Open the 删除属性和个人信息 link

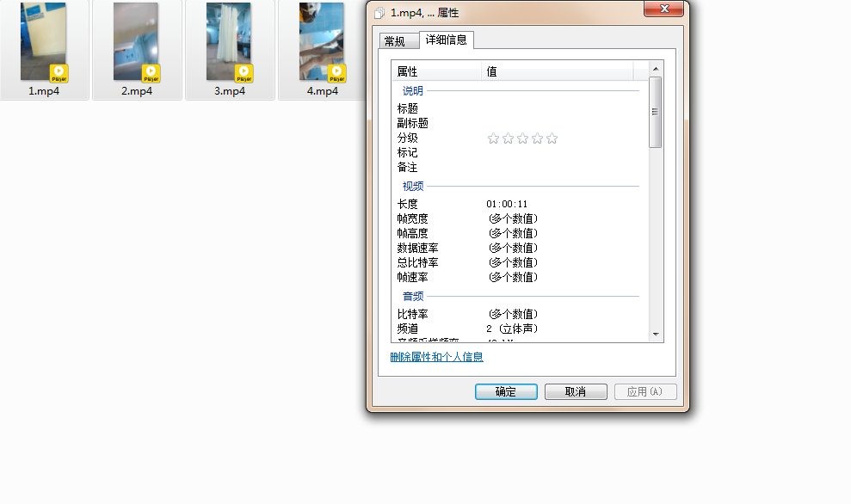(436, 357)
